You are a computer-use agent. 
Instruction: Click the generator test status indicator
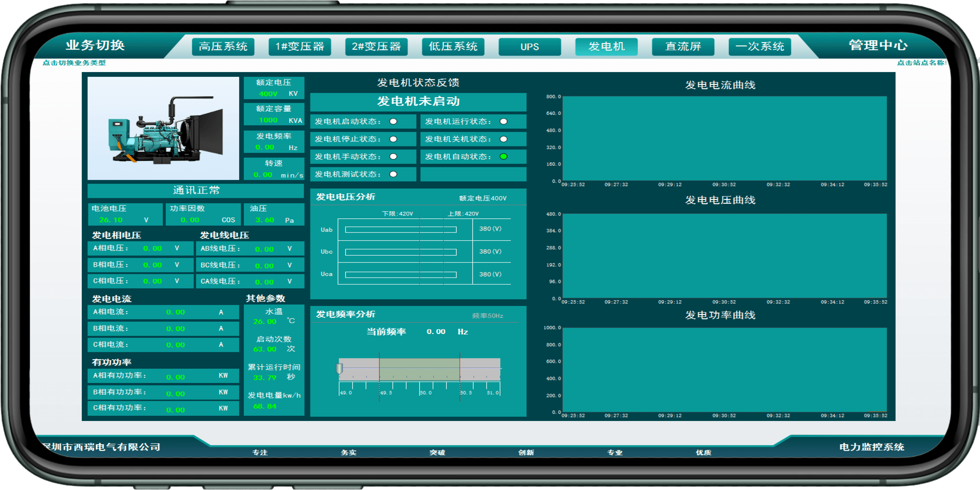(x=393, y=174)
